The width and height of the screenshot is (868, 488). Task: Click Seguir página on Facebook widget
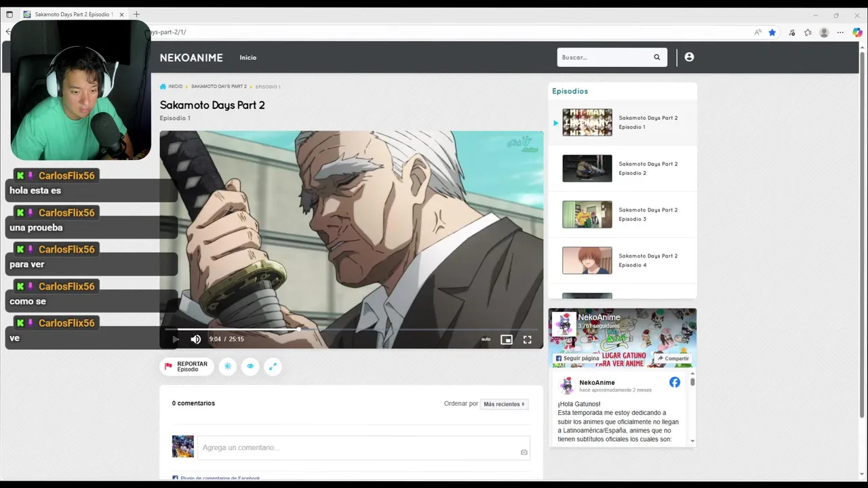point(577,359)
